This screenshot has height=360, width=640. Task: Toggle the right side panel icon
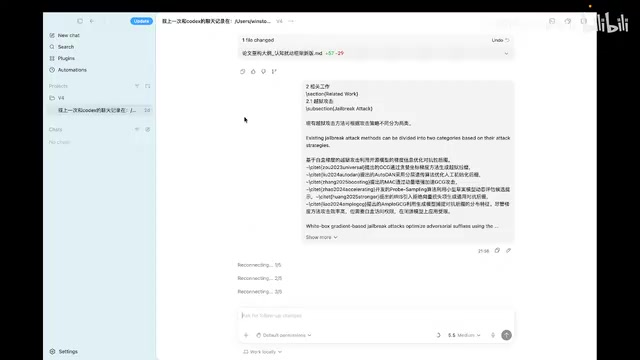[x=584, y=21]
